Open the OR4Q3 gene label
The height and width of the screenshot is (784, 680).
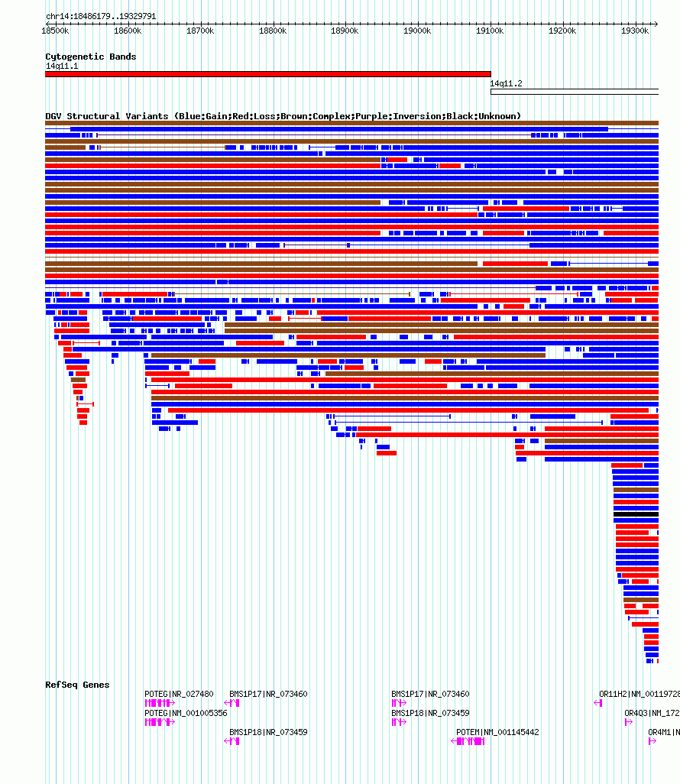(x=652, y=713)
